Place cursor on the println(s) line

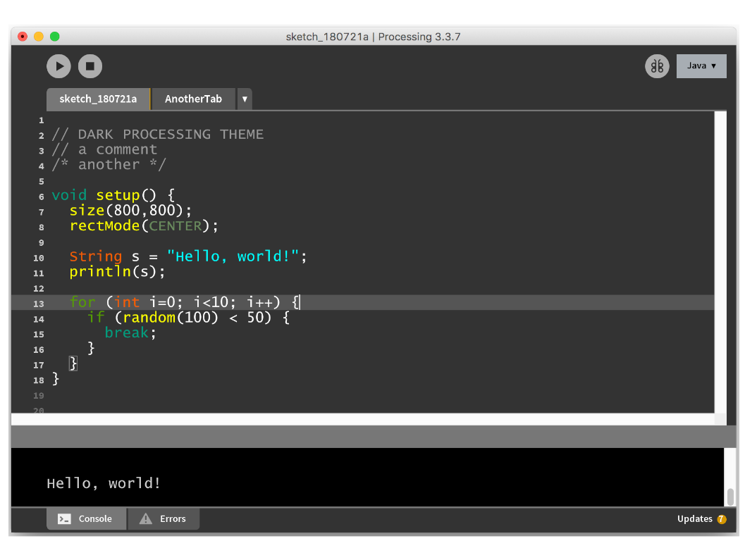(117, 272)
